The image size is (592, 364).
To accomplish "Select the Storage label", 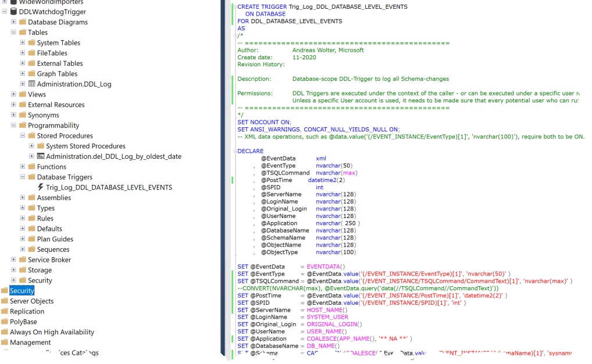I will pos(40,270).
